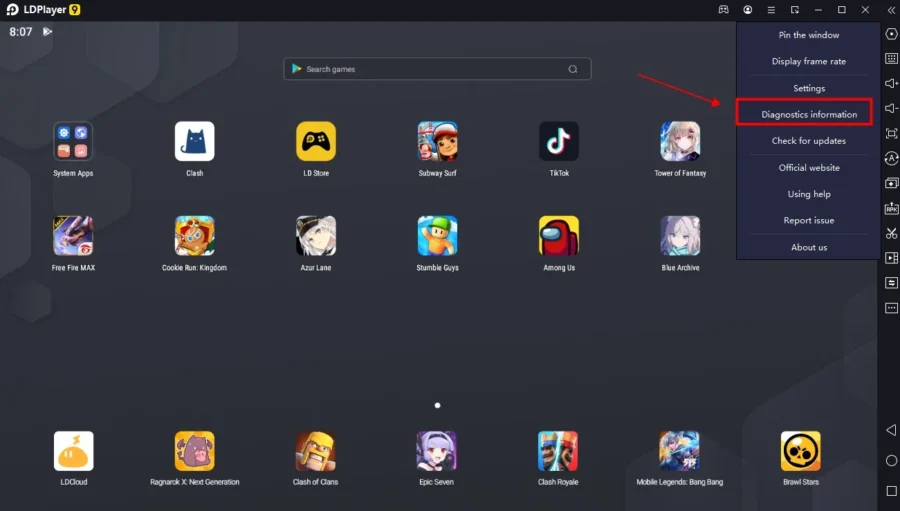Open more tools ellipsis in sidebar
900x511 pixels.
pos(891,308)
